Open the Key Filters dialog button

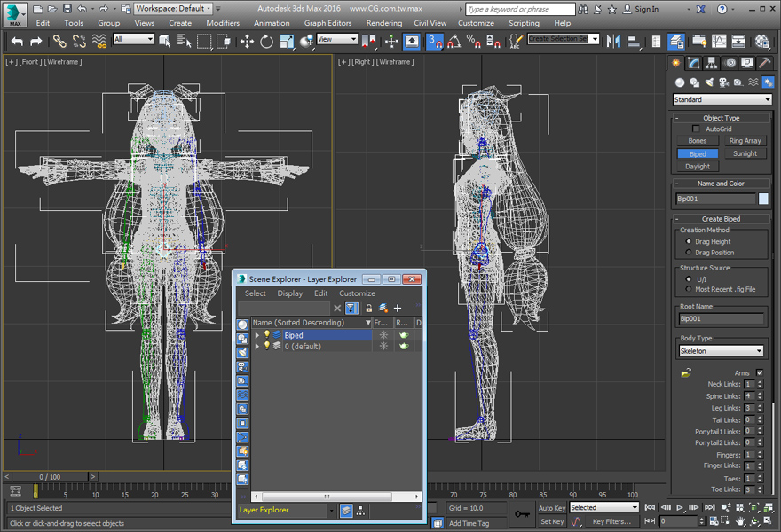[x=611, y=521]
